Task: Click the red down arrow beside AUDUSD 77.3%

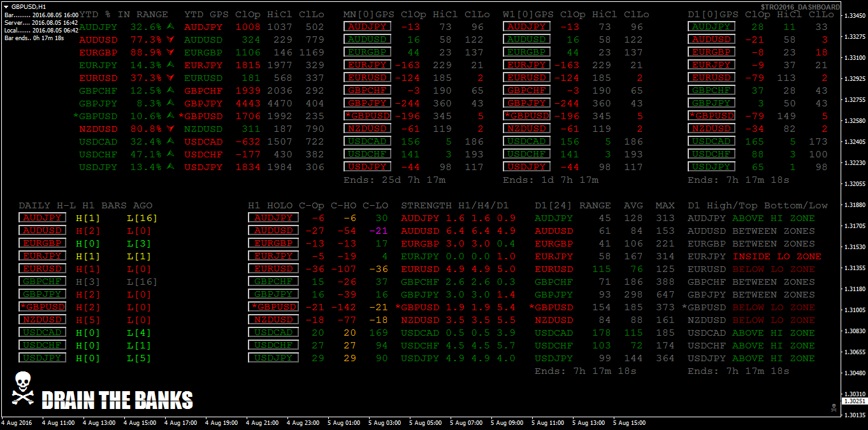Action: coord(170,39)
